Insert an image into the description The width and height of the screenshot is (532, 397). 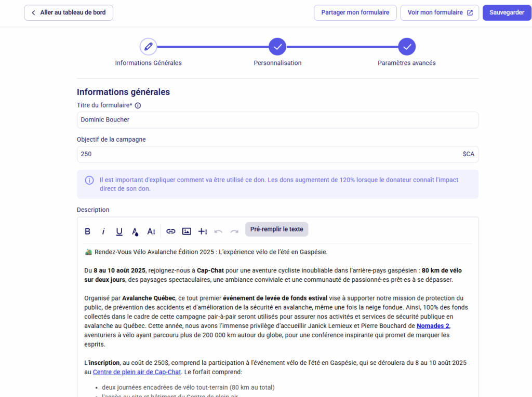(187, 231)
